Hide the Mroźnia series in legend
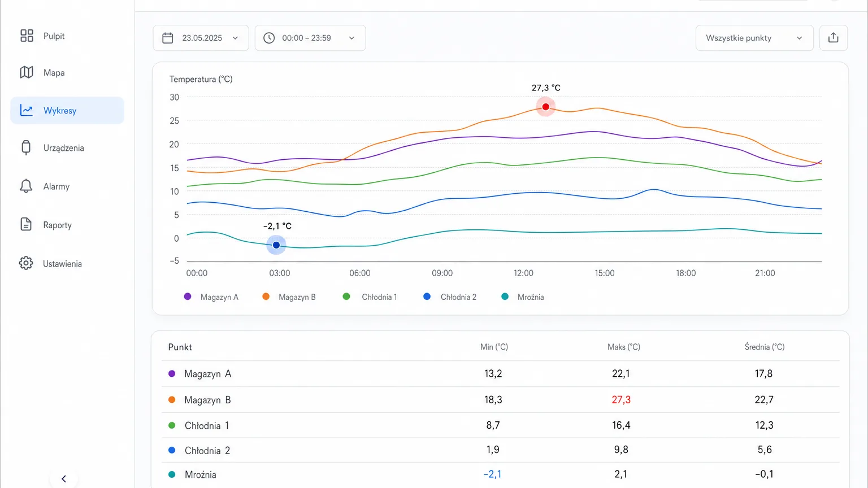This screenshot has height=488, width=868. click(523, 297)
